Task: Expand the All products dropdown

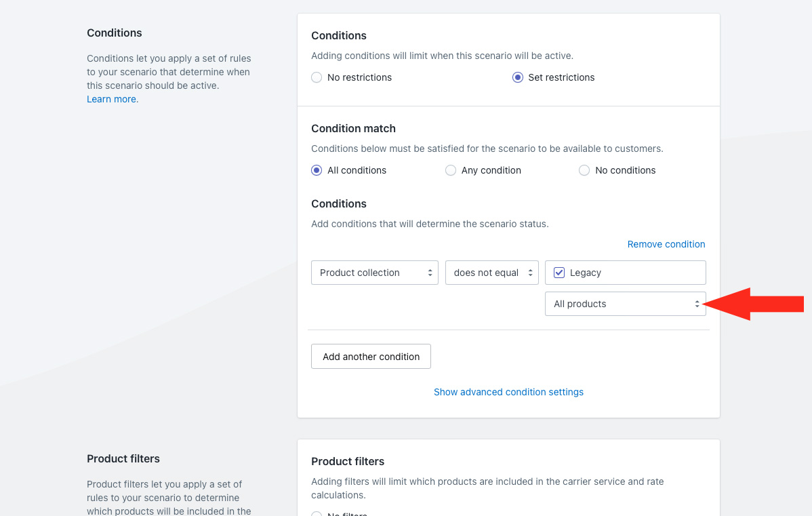Action: (624, 304)
